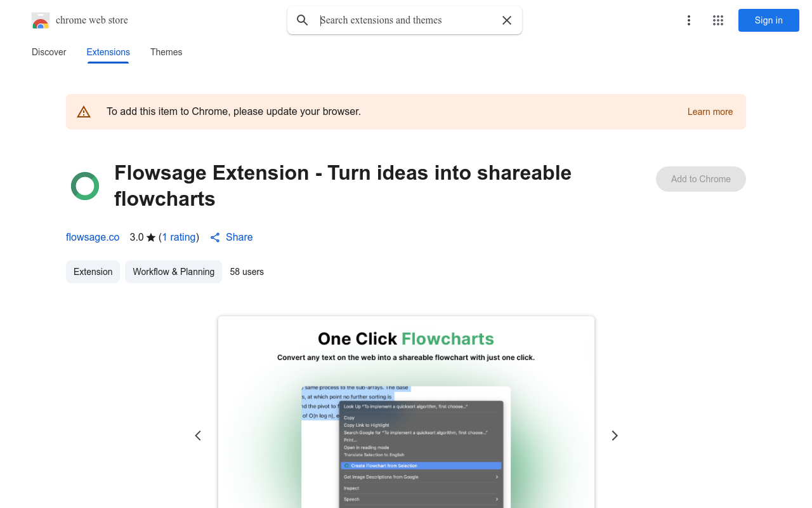Screen dimensions: 812x508
Task: Open the Learn more link
Action: (710, 112)
